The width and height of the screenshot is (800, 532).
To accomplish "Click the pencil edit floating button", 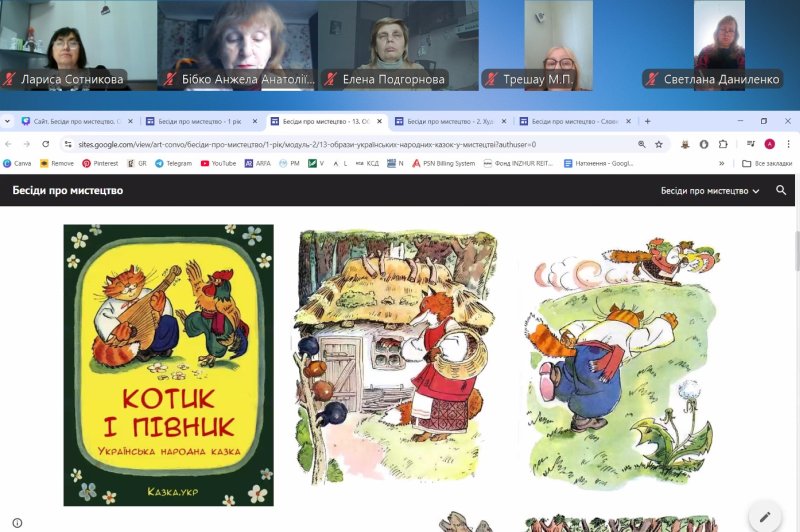I will tap(765, 516).
